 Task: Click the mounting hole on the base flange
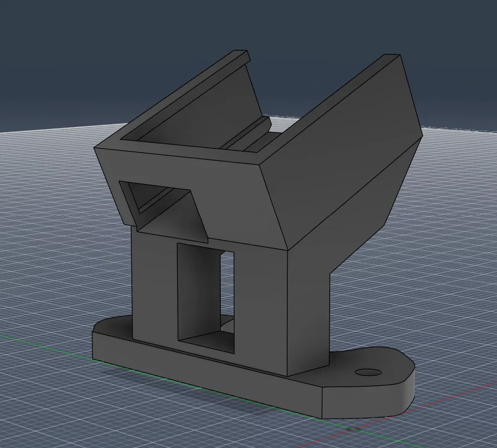[368, 372]
